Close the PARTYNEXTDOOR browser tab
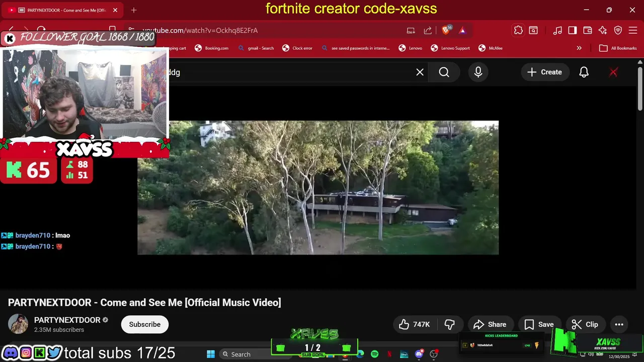The image size is (644, 362). pyautogui.click(x=115, y=10)
